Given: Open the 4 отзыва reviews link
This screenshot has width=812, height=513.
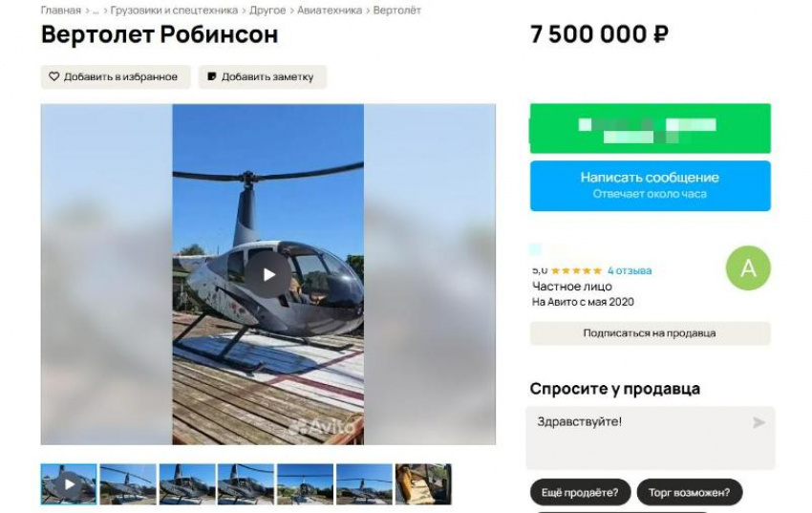Looking at the screenshot, I should [630, 270].
